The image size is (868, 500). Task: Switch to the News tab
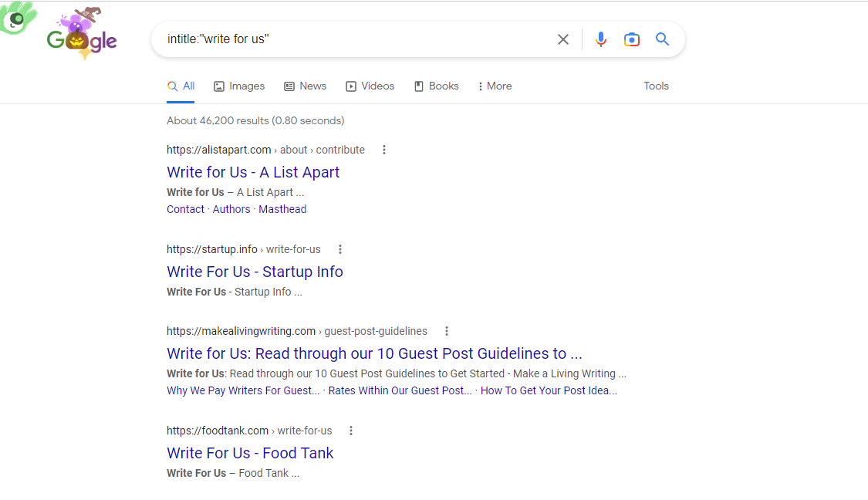point(305,86)
